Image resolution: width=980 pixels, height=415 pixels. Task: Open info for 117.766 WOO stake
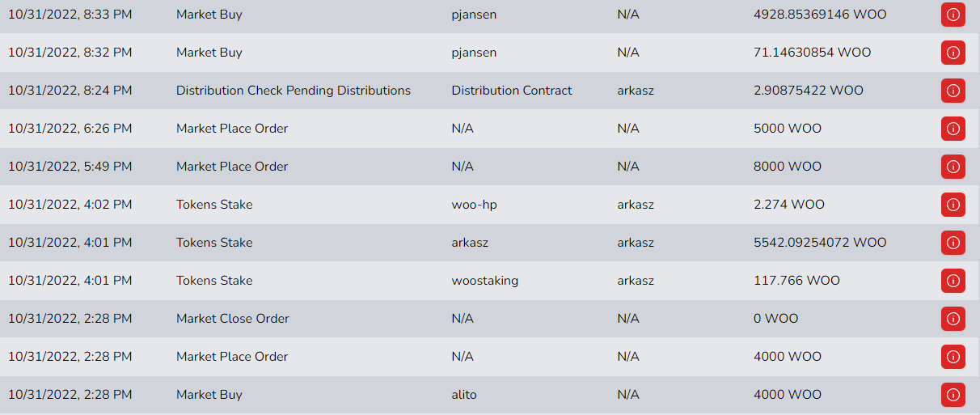tap(953, 281)
